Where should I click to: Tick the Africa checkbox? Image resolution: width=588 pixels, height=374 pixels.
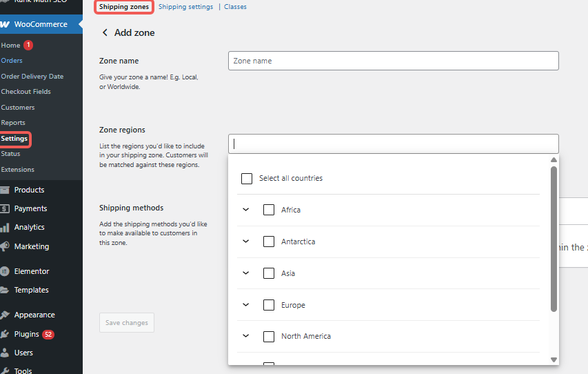point(269,210)
